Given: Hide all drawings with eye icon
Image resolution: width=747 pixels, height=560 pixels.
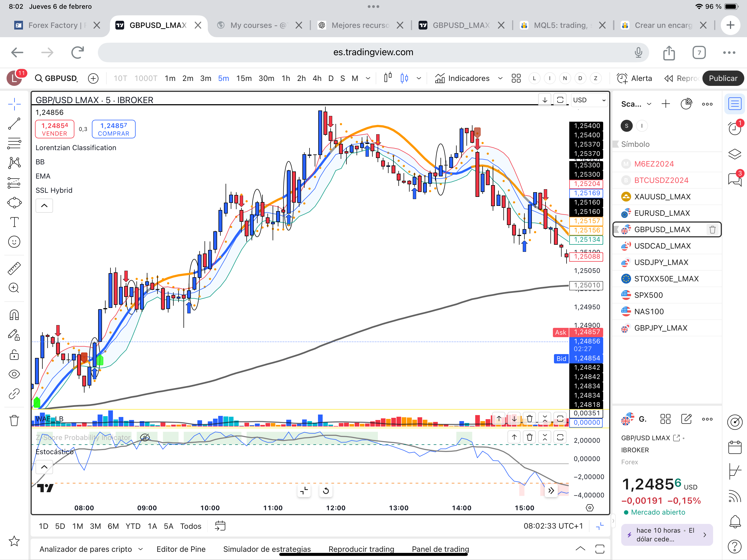Looking at the screenshot, I should tap(14, 374).
